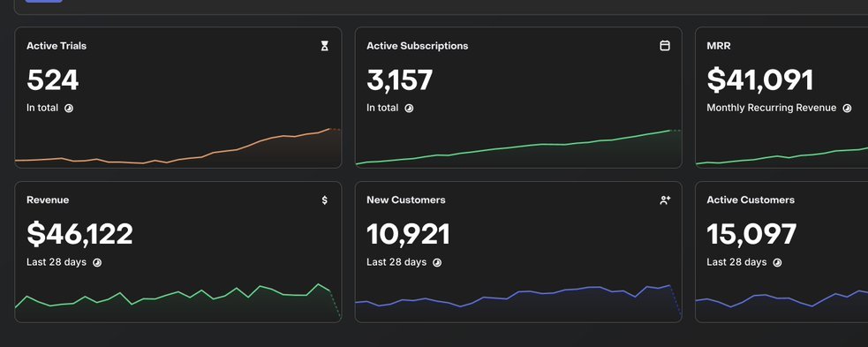Open the Active Subscriptions card title
This screenshot has height=347, width=868.
pos(418,46)
